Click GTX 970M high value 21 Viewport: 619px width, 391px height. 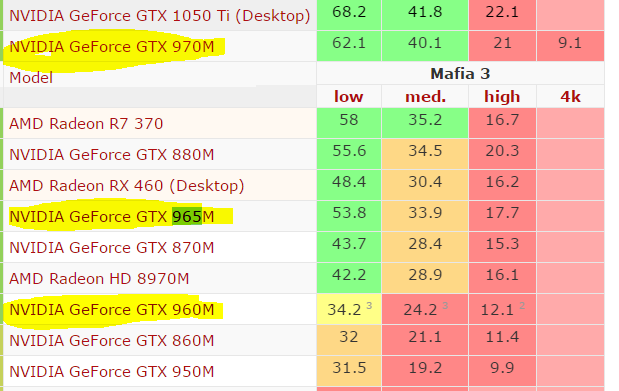502,43
